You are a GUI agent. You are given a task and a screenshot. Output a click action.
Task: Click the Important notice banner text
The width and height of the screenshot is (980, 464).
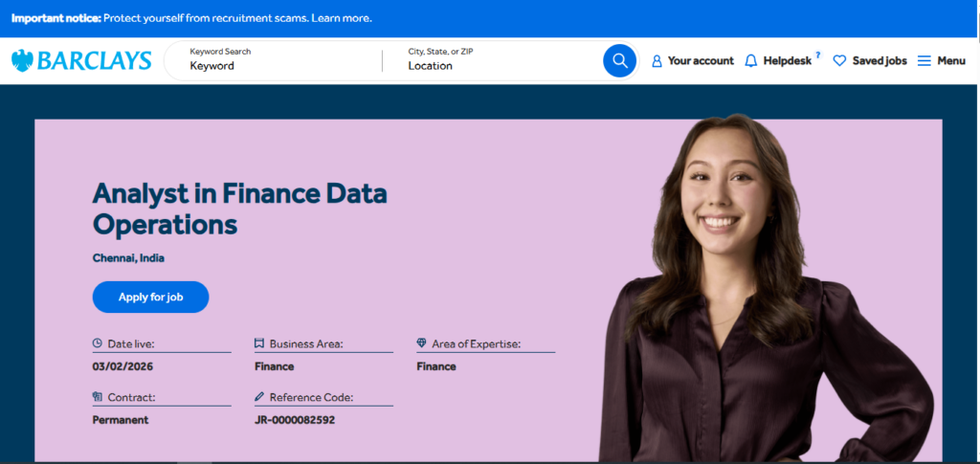click(191, 18)
